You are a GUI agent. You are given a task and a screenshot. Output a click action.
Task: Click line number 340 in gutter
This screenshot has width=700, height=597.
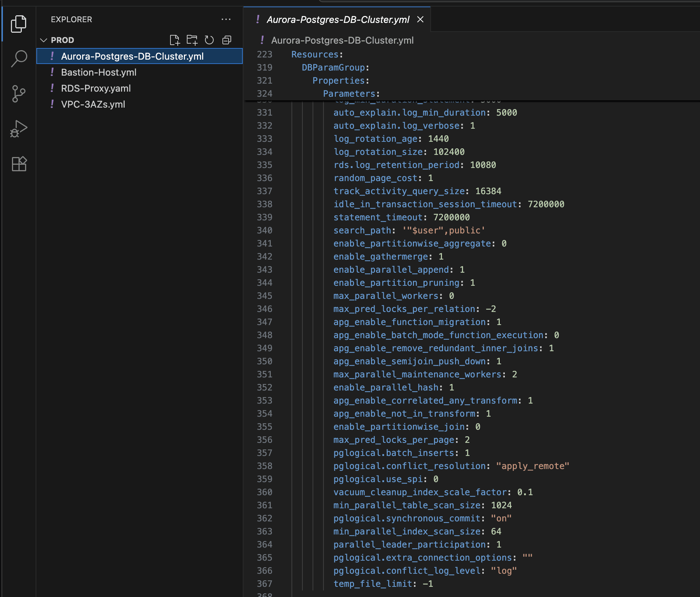264,230
